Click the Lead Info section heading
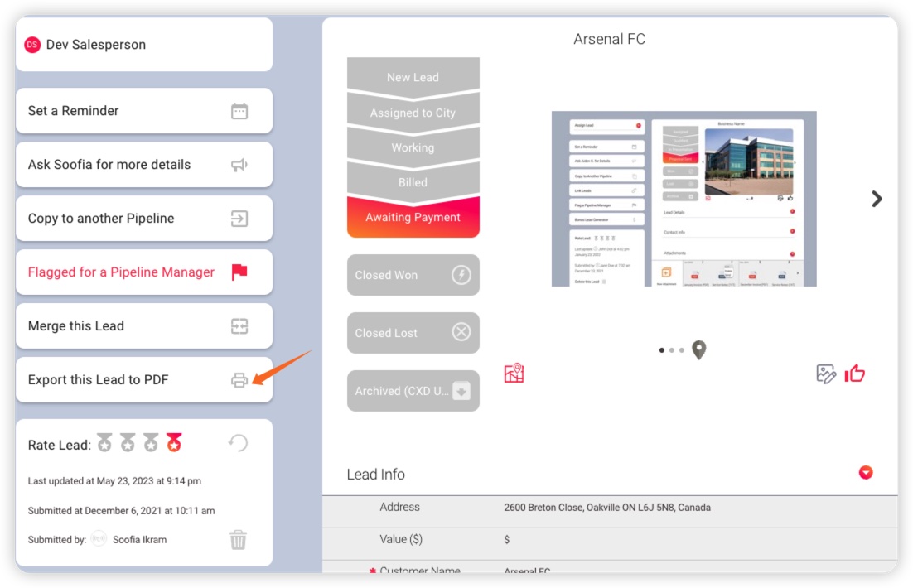Image resolution: width=913 pixels, height=588 pixels. 375,475
